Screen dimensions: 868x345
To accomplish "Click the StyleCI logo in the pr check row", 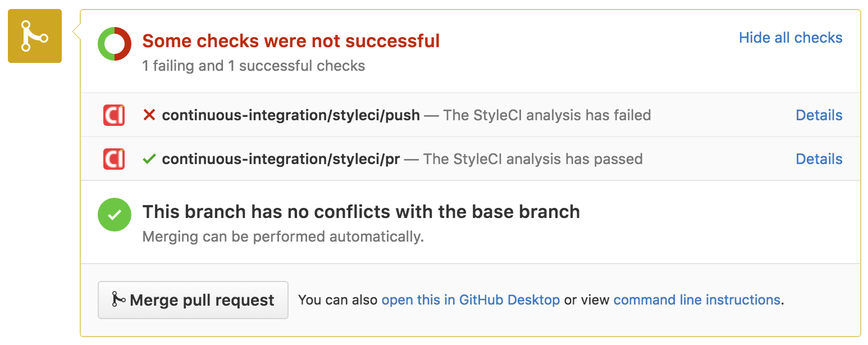I will coord(114,159).
